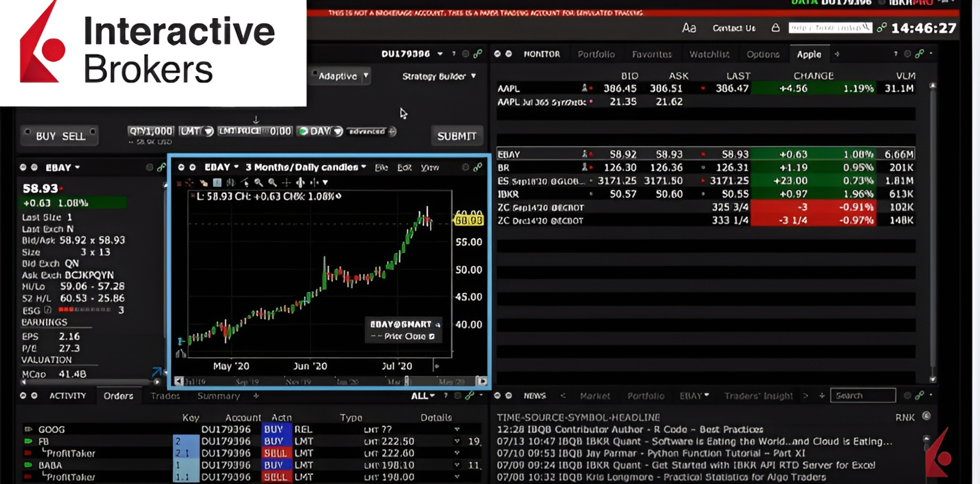Toggle the round indicator in order entry header
Screen dimensions: 980x484
(466, 54)
